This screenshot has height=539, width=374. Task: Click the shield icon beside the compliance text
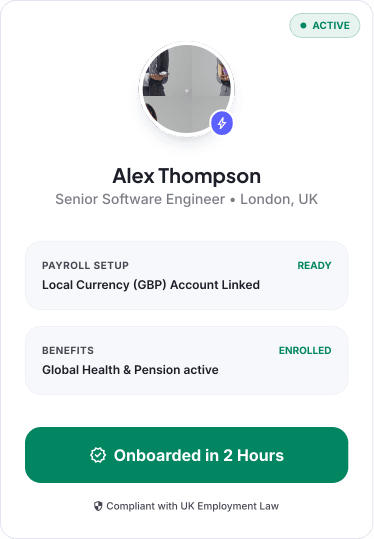coord(98,506)
